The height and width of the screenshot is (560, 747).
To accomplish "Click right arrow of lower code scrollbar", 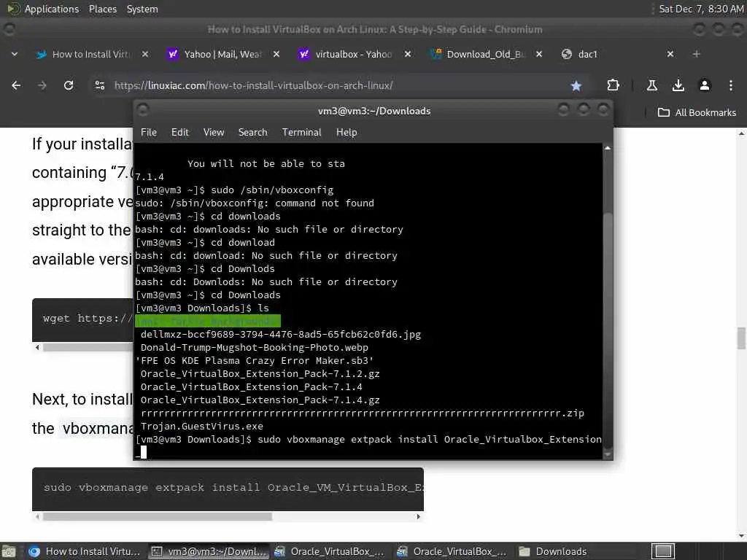I will (419, 517).
